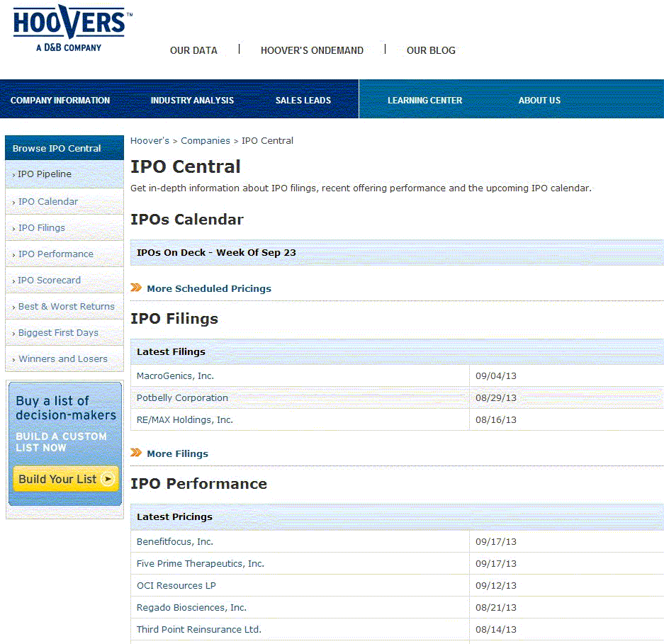Open the Company Information menu
The width and height of the screenshot is (664, 644).
click(60, 101)
